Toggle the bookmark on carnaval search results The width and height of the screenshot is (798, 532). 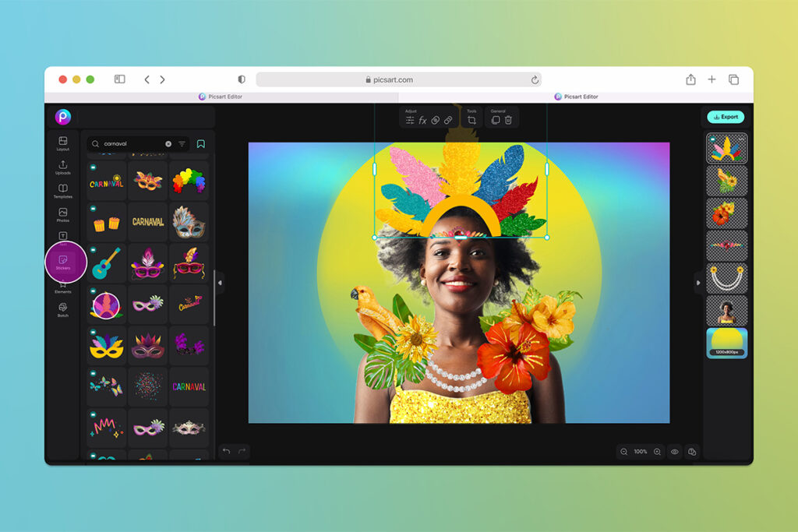pyautogui.click(x=200, y=143)
